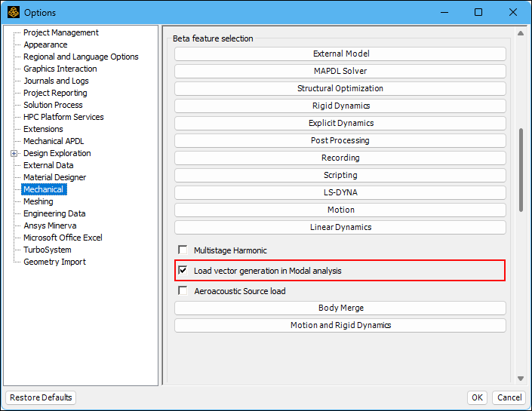Select Project Management in the options tree
Image resolution: width=532 pixels, height=411 pixels.
(60, 32)
